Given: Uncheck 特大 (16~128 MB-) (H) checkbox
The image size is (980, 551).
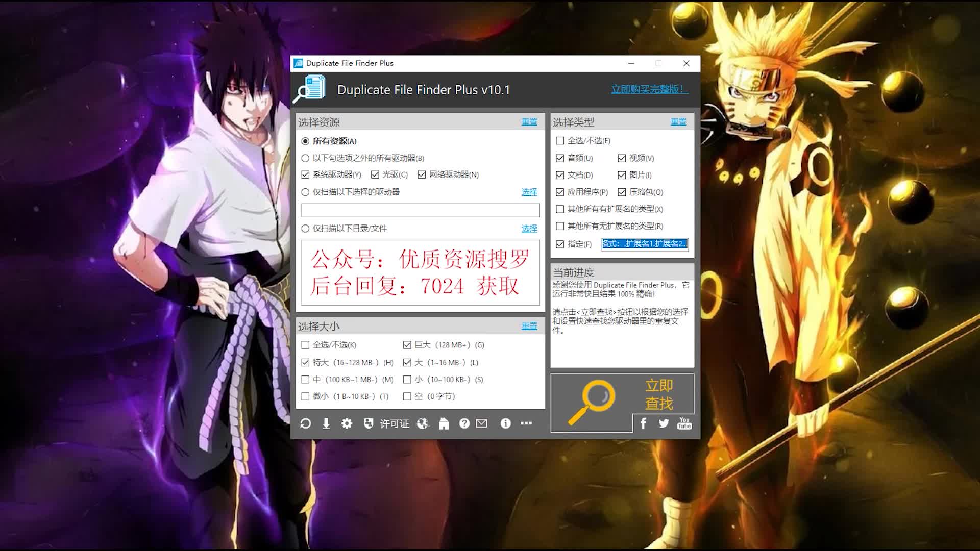Looking at the screenshot, I should pyautogui.click(x=305, y=363).
